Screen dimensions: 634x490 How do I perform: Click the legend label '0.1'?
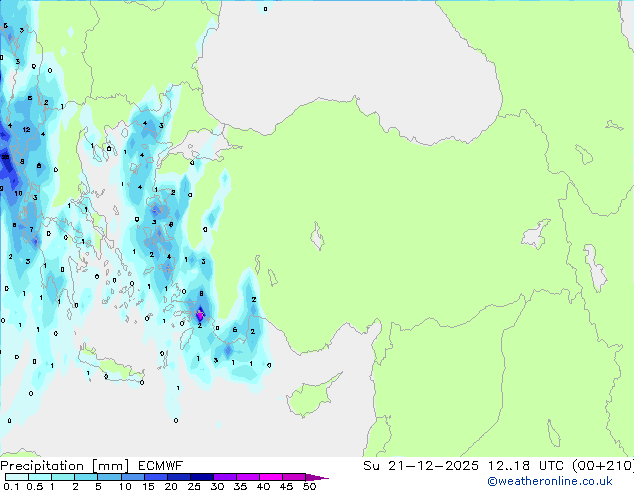tap(11, 486)
